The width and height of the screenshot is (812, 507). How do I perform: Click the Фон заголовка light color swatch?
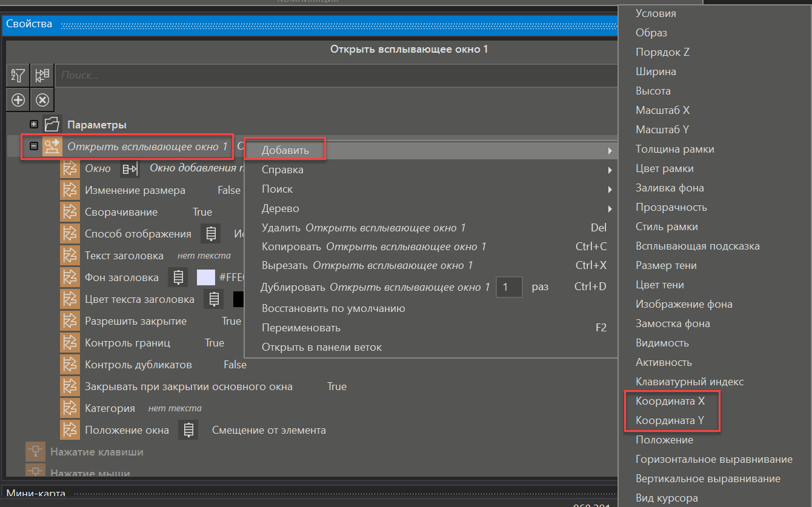(x=206, y=277)
